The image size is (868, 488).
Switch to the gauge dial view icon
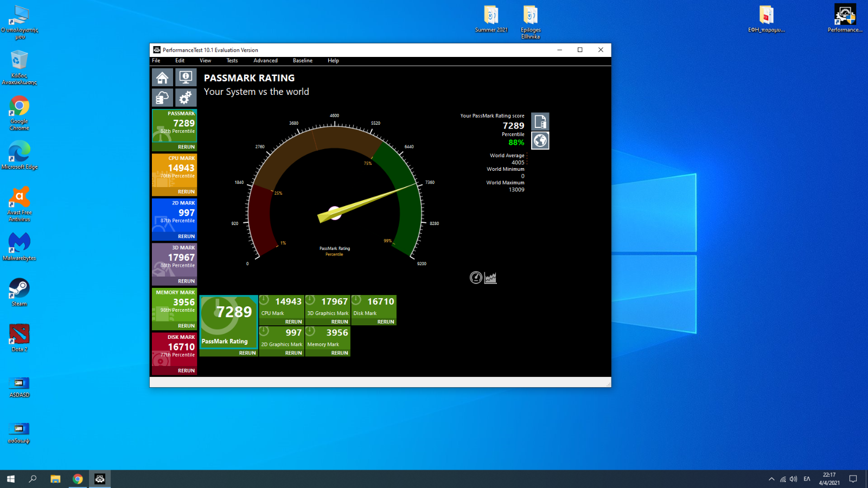(x=476, y=278)
